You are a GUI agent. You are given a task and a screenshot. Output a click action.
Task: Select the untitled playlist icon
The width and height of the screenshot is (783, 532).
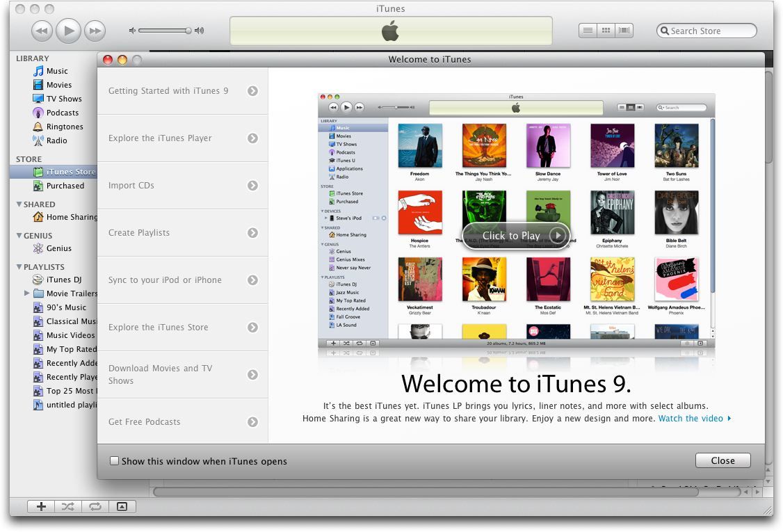tap(38, 405)
